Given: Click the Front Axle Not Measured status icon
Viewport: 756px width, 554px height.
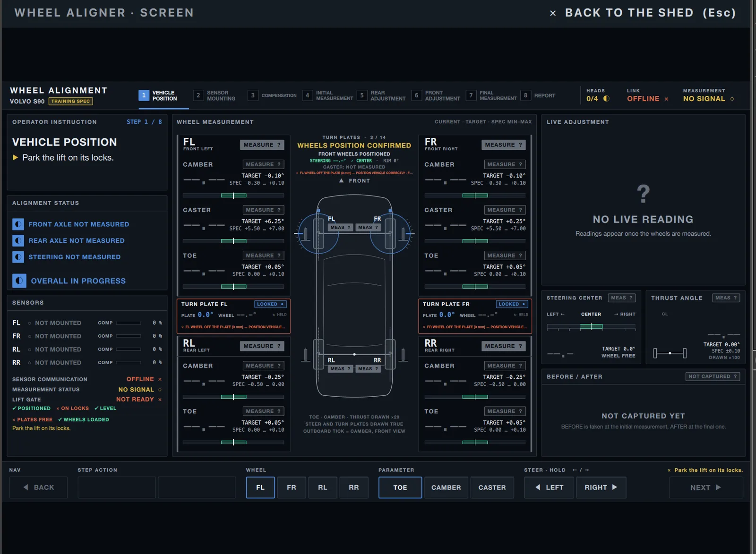Looking at the screenshot, I should coord(18,224).
